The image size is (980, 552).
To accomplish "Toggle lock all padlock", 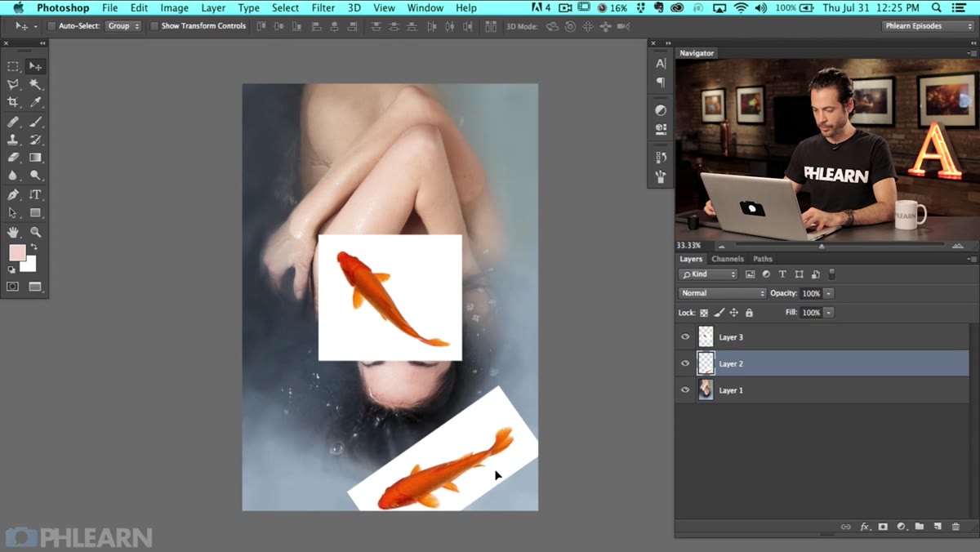I will pyautogui.click(x=749, y=313).
